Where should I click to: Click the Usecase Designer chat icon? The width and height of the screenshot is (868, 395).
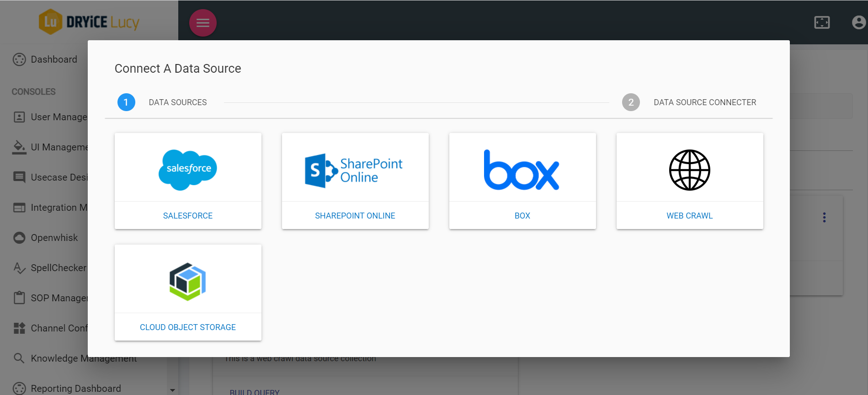point(19,177)
